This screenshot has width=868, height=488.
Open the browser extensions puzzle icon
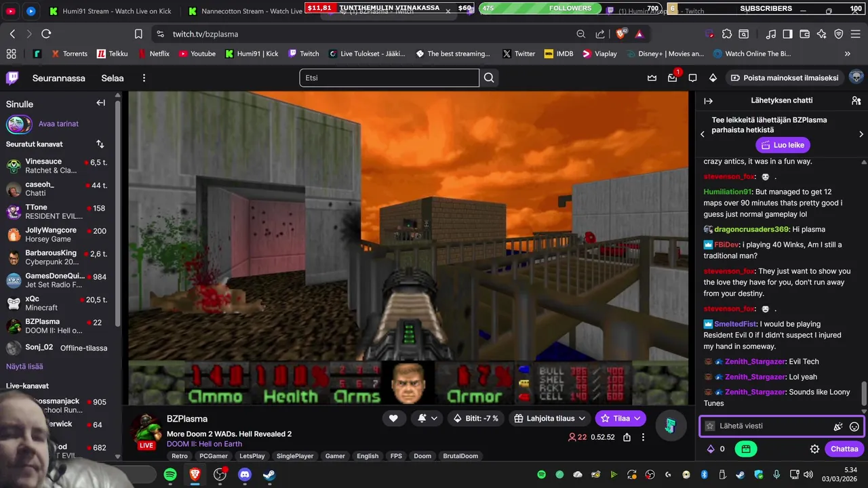pyautogui.click(x=727, y=34)
